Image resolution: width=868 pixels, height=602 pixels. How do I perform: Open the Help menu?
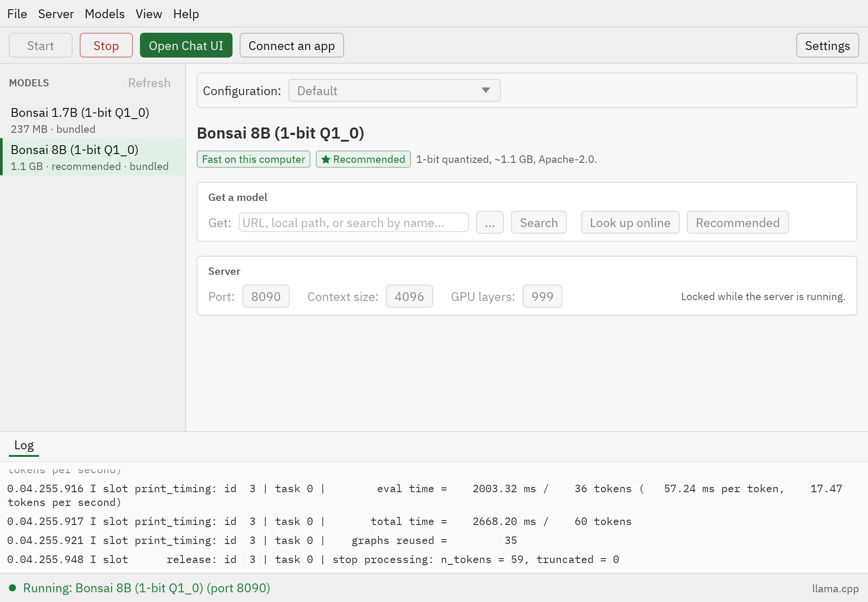pyautogui.click(x=186, y=14)
